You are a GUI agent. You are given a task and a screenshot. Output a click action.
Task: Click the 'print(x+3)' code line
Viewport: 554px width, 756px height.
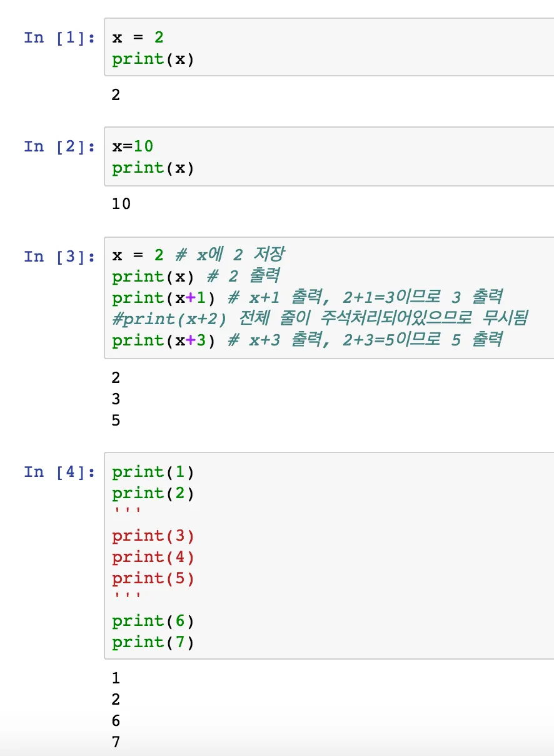(x=308, y=340)
